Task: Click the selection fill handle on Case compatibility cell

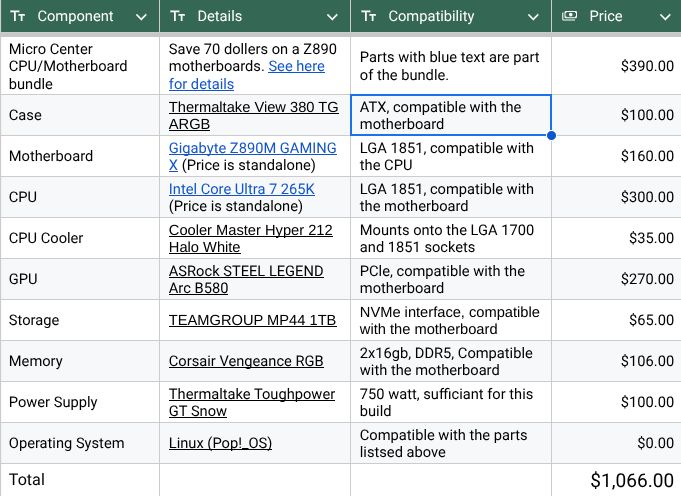Action: (552, 136)
